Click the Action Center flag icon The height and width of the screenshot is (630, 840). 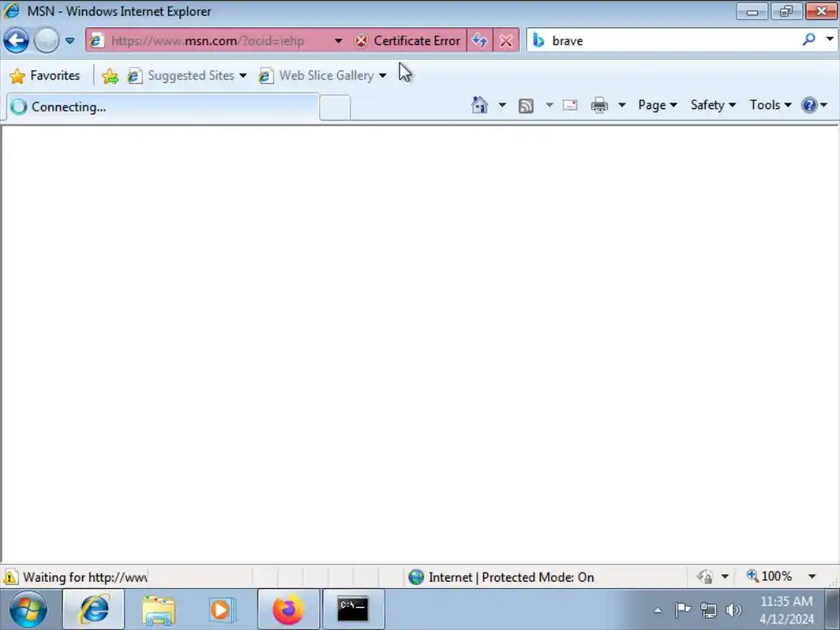coord(682,609)
